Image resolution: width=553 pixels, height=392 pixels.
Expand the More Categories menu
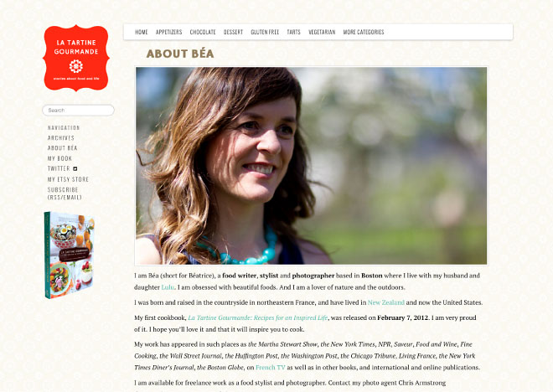tap(364, 32)
